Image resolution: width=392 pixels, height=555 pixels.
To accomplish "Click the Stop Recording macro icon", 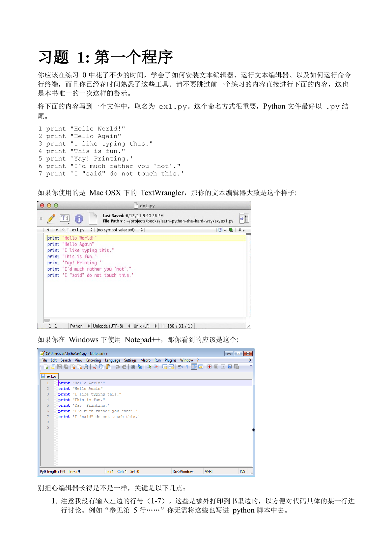I will click(x=216, y=366).
